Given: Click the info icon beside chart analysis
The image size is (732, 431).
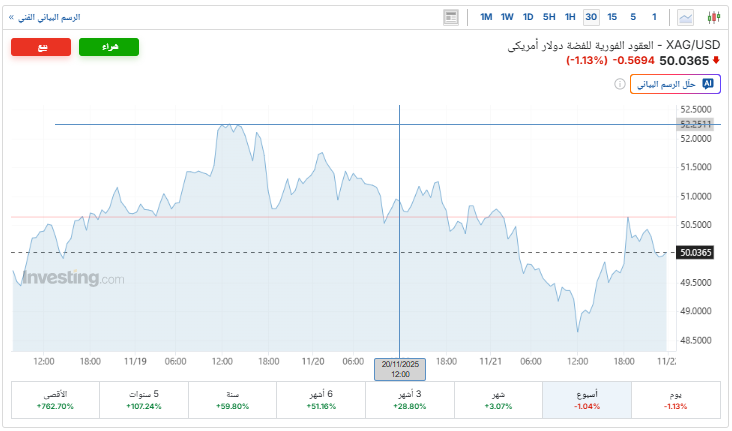Looking at the screenshot, I should pyautogui.click(x=620, y=84).
